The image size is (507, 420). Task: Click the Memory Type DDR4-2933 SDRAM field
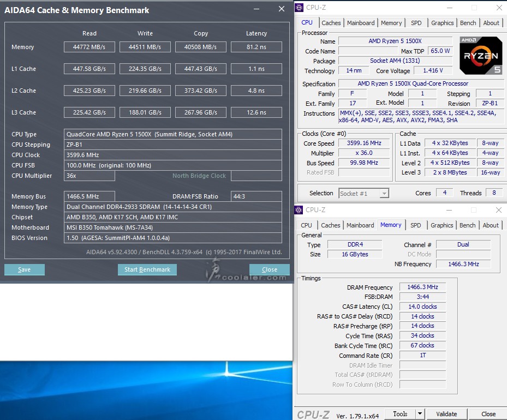point(173,207)
